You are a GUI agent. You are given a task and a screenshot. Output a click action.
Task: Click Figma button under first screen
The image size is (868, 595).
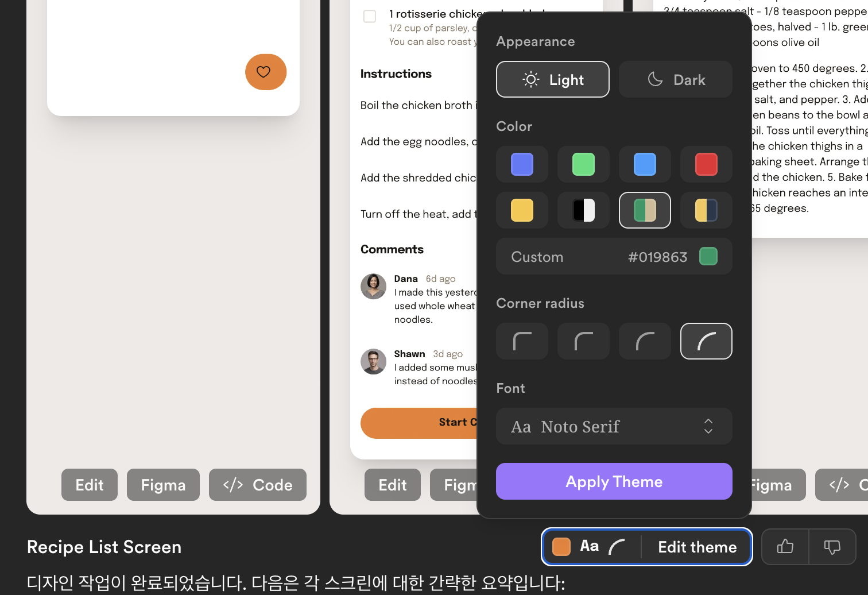[163, 485]
